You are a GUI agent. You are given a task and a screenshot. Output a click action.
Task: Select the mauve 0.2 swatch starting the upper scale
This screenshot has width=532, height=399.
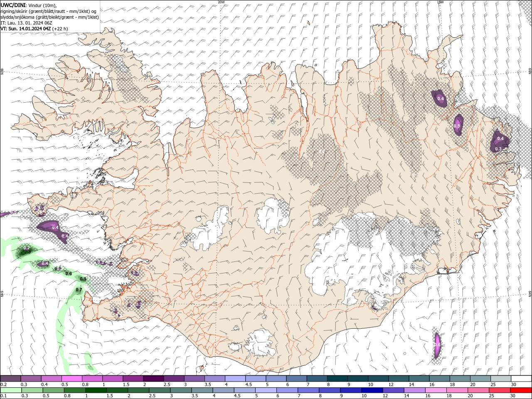pos(10,379)
